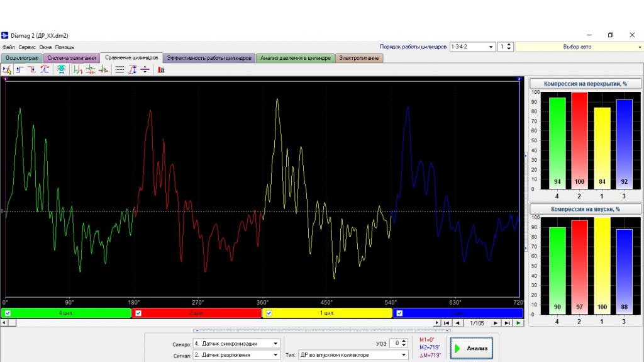The width and height of the screenshot is (644, 362).
Task: Click the УОЗ value input field
Action: pos(395,343)
